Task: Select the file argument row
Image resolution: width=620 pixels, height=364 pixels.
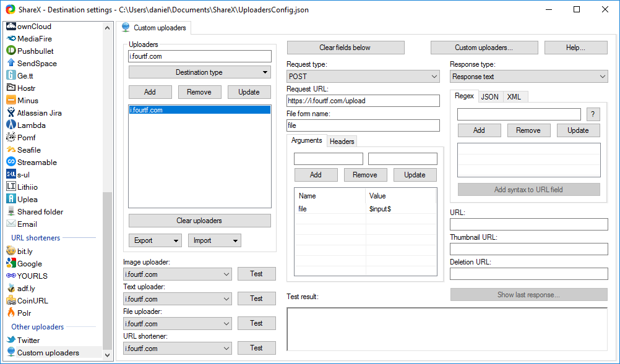Action: tap(365, 209)
